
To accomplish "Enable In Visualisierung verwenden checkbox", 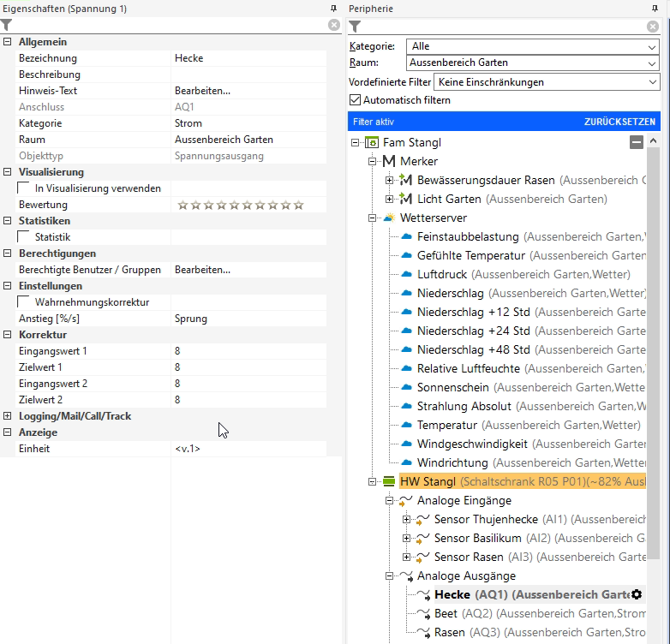I will click(x=23, y=188).
